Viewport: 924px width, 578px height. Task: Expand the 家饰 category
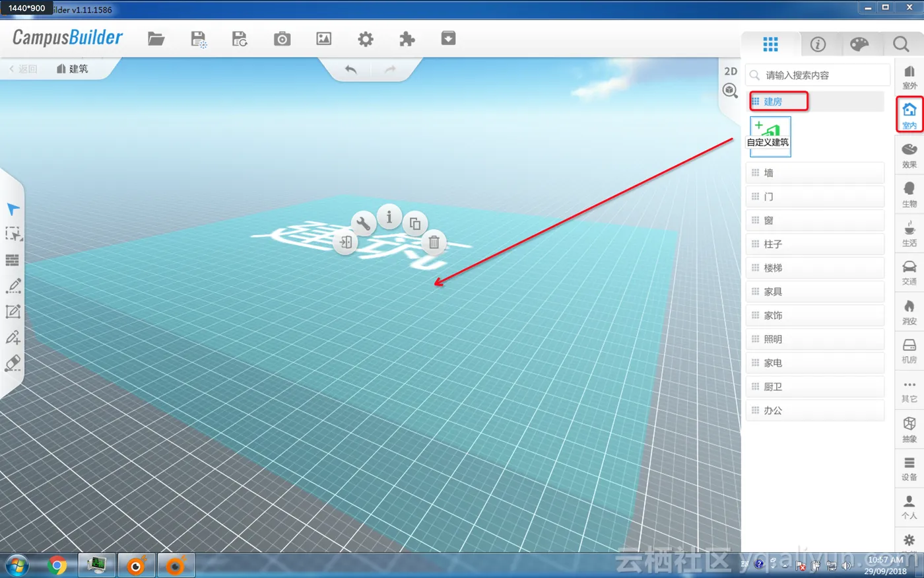pyautogui.click(x=814, y=316)
